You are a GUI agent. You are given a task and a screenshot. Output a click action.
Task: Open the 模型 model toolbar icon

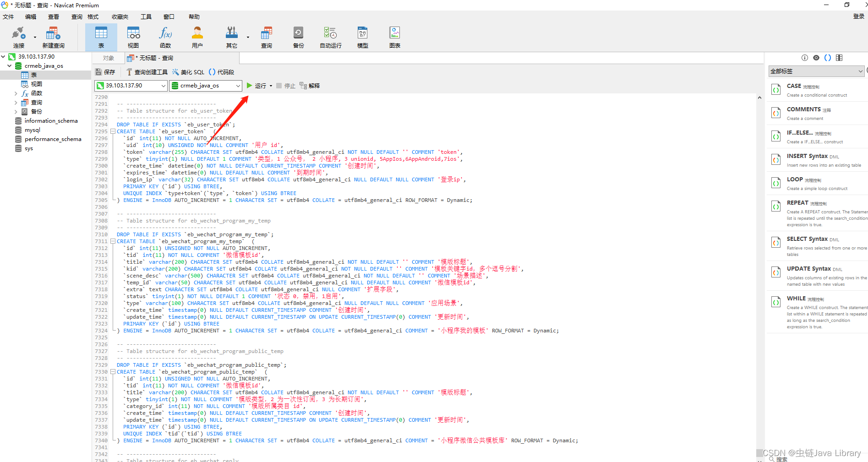click(x=363, y=37)
